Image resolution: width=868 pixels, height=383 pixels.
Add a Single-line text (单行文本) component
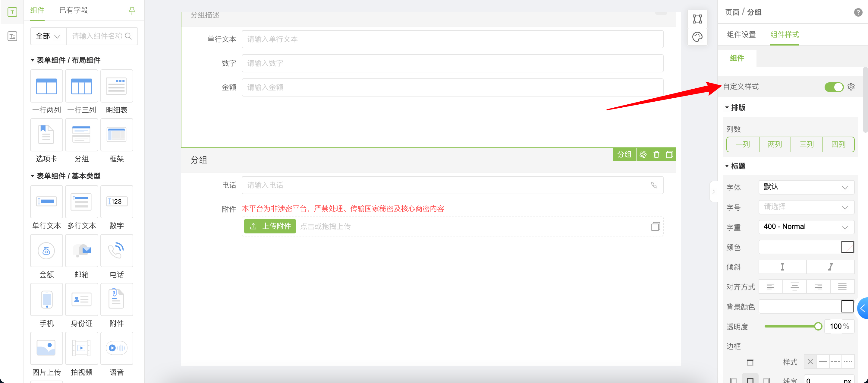click(x=46, y=202)
